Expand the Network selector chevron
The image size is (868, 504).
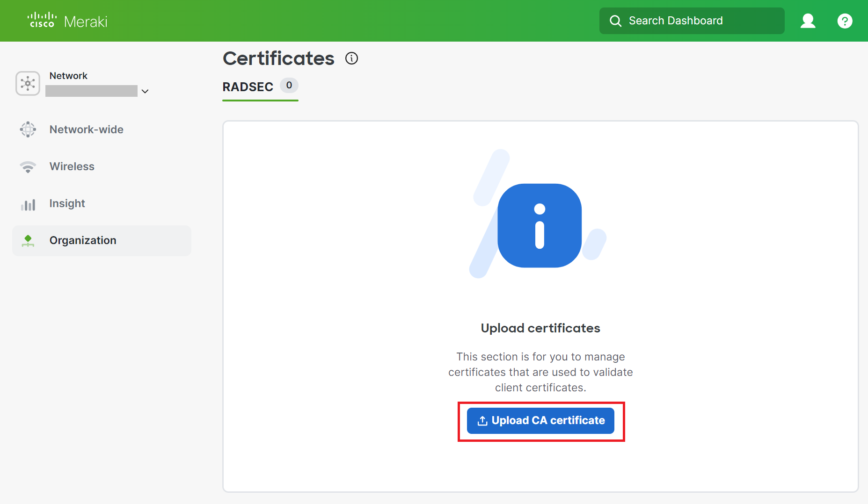(145, 91)
